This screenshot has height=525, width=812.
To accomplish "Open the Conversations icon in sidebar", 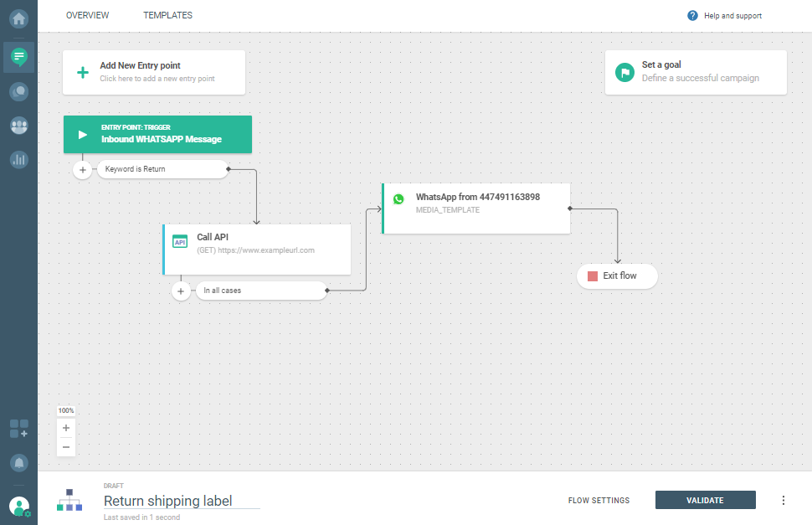I will 18,92.
